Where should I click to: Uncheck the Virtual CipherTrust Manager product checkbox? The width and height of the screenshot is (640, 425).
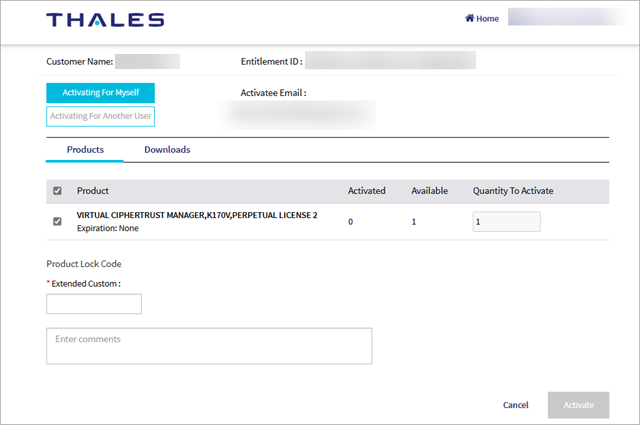[57, 221]
